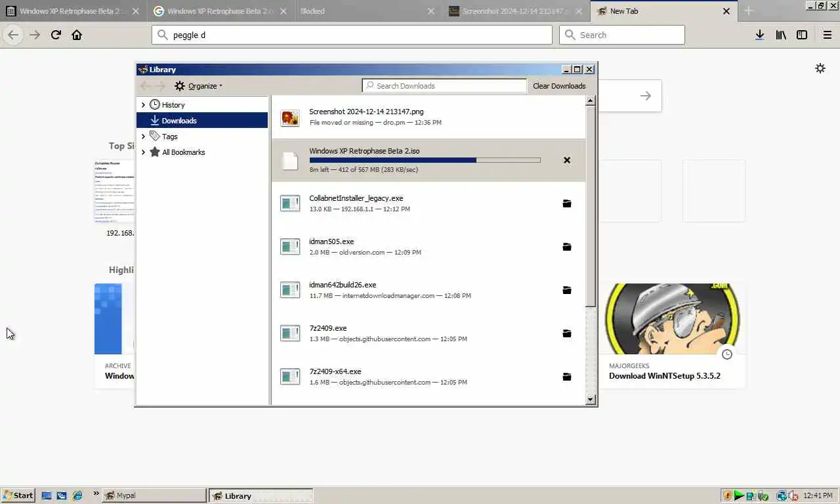This screenshot has height=504, width=840.
Task: Show the browser library bookshelf icon
Action: pyautogui.click(x=780, y=35)
